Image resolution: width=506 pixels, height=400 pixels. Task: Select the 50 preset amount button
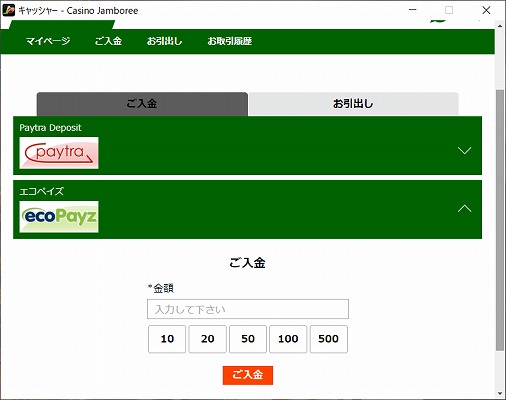pos(248,339)
